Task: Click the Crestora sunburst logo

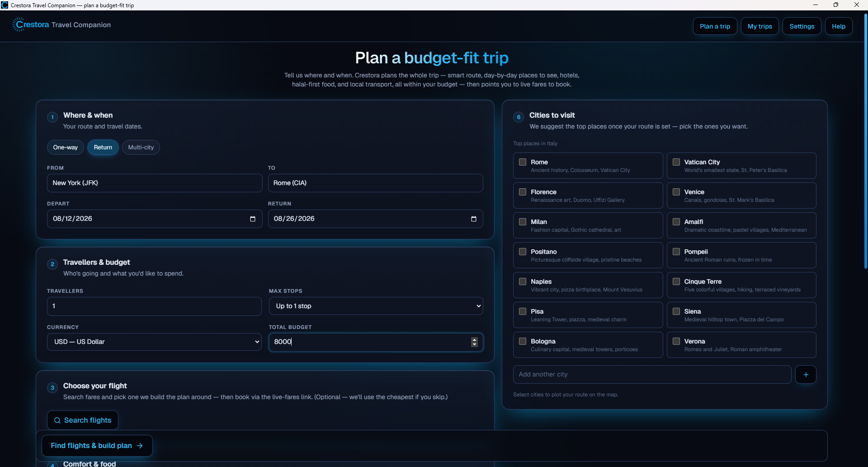Action: [18, 24]
